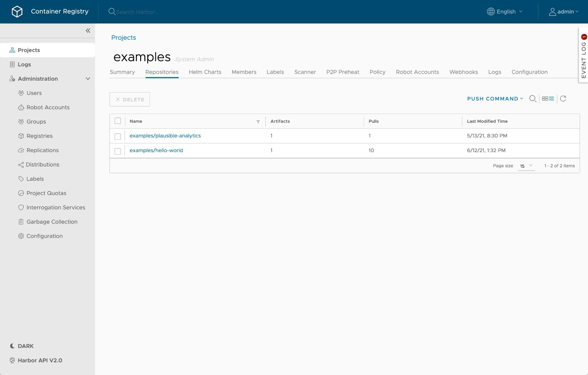Switch to the Helm Charts tab
The width and height of the screenshot is (588, 375).
(x=205, y=72)
